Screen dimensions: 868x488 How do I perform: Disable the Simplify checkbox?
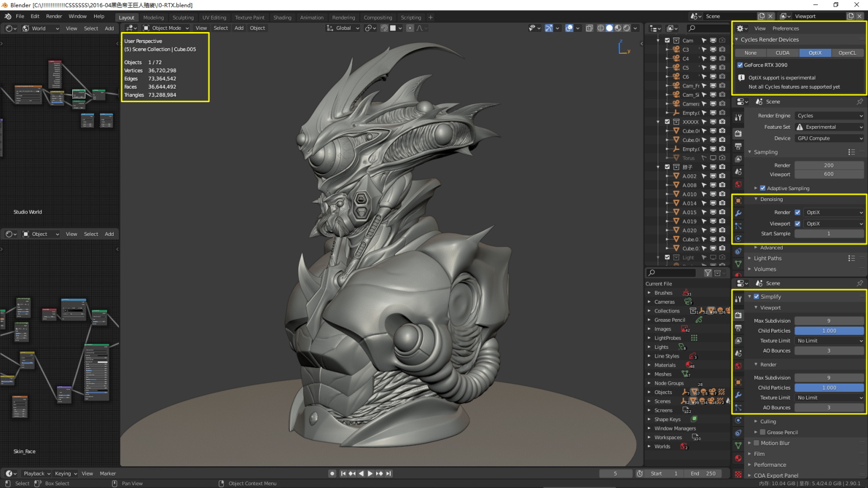point(756,297)
